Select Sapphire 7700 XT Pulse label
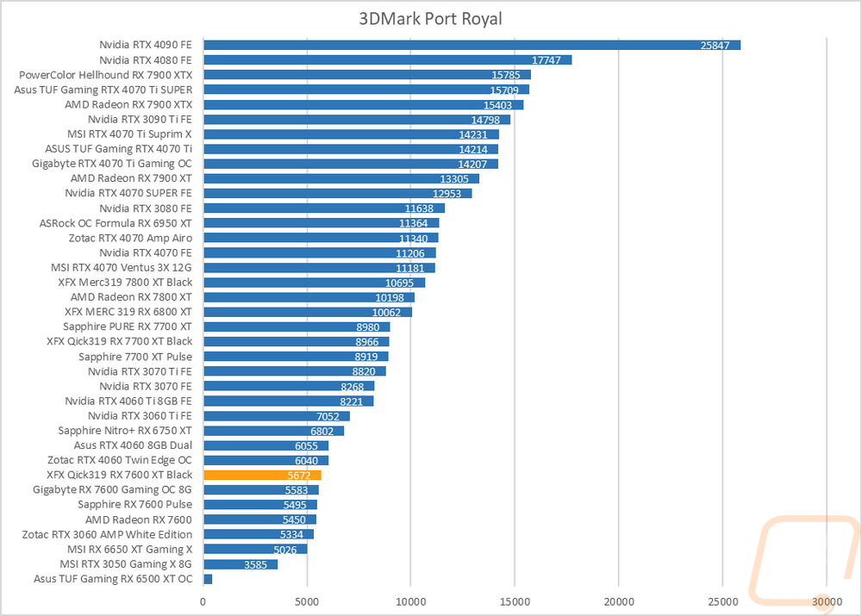This screenshot has width=862, height=616. coord(135,357)
